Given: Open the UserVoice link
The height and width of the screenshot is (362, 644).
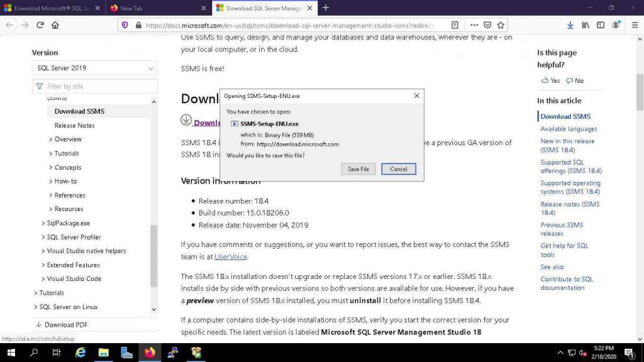Looking at the screenshot, I should (x=230, y=256).
